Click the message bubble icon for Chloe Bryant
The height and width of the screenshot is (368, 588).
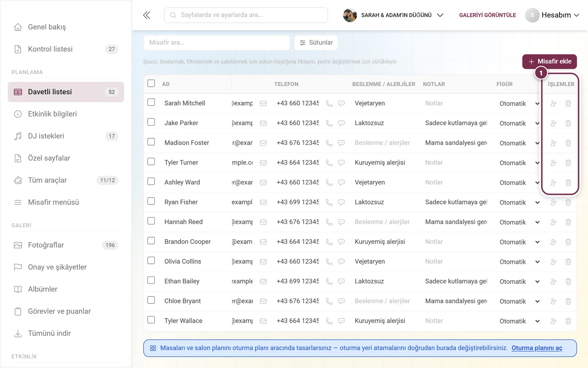tap(341, 301)
